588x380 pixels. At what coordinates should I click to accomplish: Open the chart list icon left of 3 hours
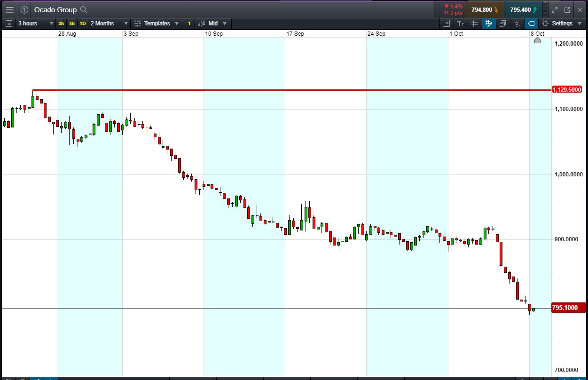coord(9,24)
